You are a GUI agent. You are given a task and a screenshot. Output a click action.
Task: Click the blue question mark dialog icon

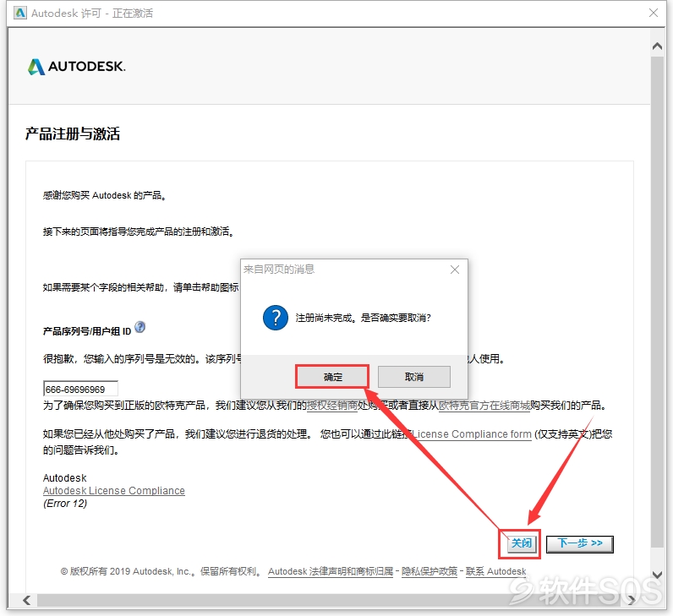[x=275, y=318]
